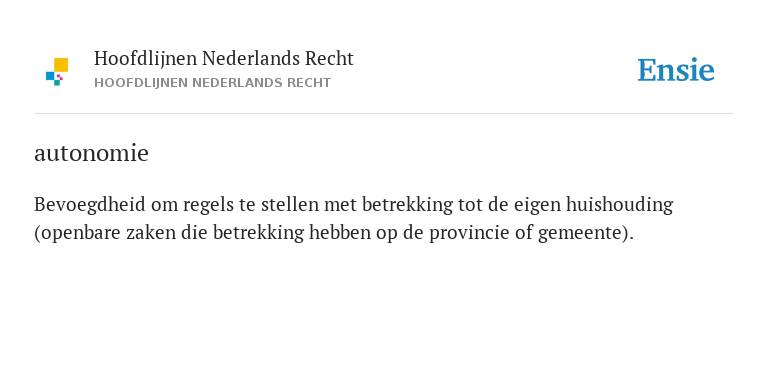Click the word huishouding in the definition
768x384 pixels.
tap(620, 205)
